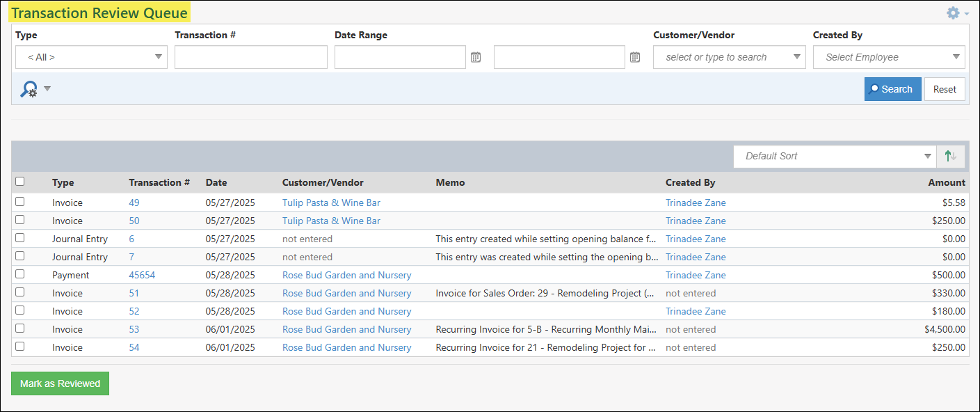Click the Date column header
Screen dimensions: 980x412
click(216, 182)
